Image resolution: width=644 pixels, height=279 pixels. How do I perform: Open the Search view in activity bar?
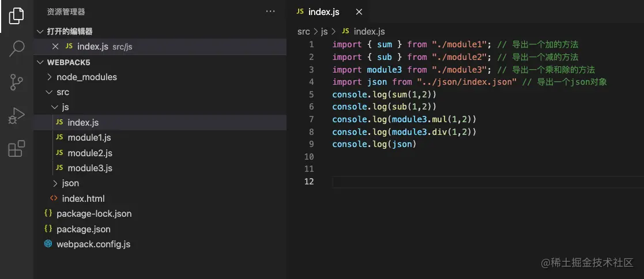click(16, 48)
